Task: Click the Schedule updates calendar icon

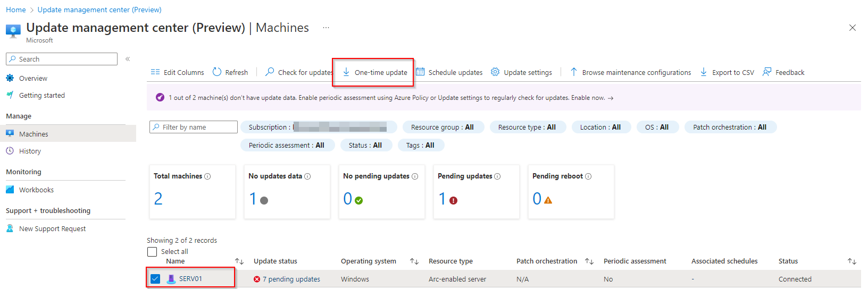Action: point(420,72)
